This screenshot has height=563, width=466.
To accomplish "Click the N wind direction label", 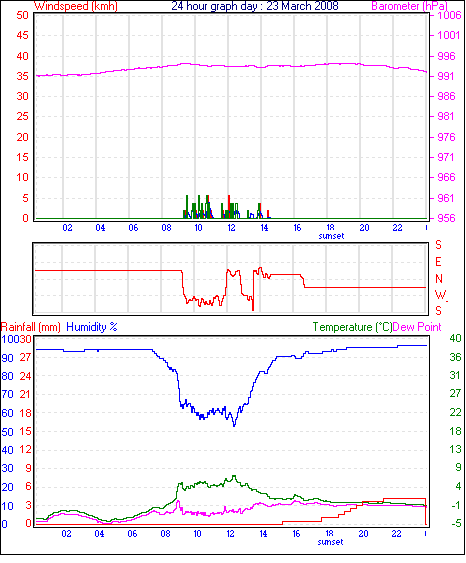I will [439, 279].
